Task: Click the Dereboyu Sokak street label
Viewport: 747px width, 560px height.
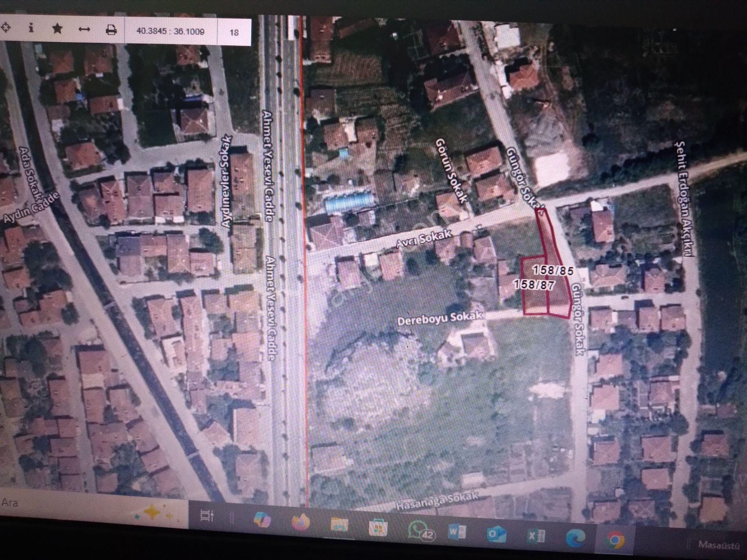Action: point(440,318)
